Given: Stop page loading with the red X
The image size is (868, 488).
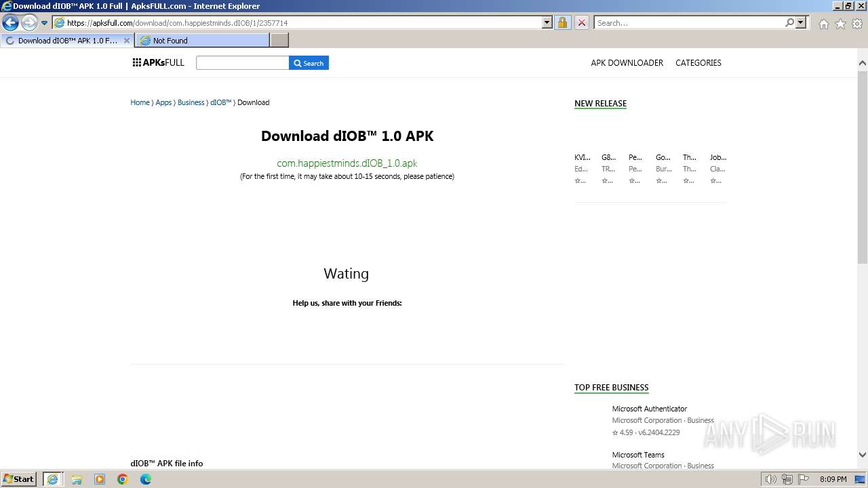Looking at the screenshot, I should 582,23.
